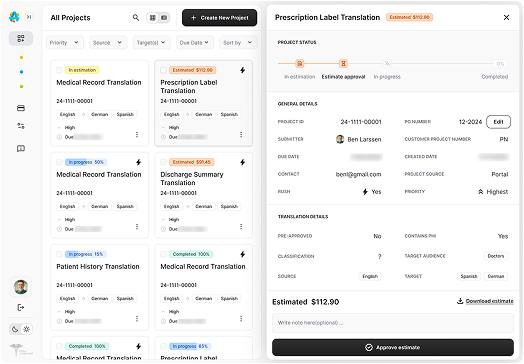This screenshot has height=364, width=524.
Task: Click the optional note text field
Action: click(x=393, y=323)
